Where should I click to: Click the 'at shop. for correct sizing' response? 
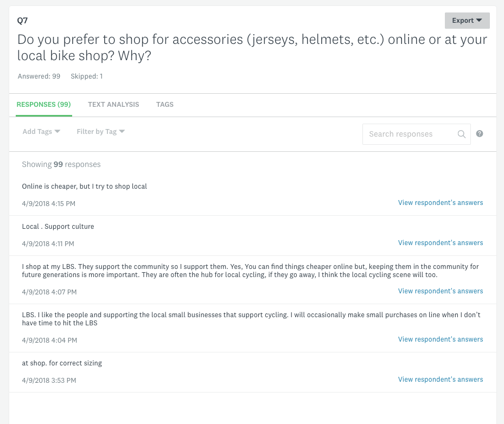click(62, 363)
